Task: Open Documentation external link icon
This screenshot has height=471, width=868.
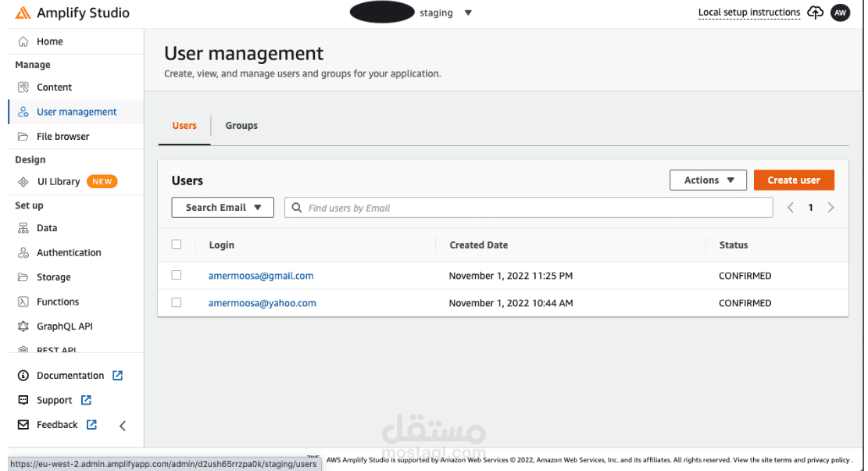Action: 117,376
